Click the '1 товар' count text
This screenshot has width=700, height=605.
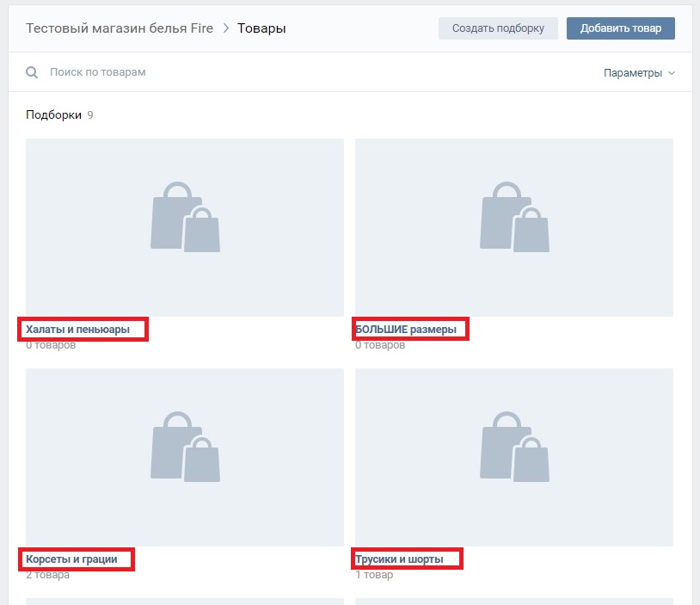click(x=374, y=575)
